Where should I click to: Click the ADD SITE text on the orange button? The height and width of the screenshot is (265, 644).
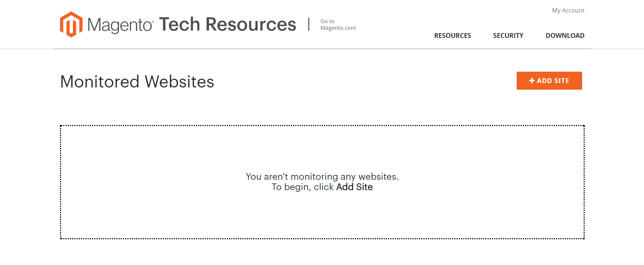click(553, 81)
